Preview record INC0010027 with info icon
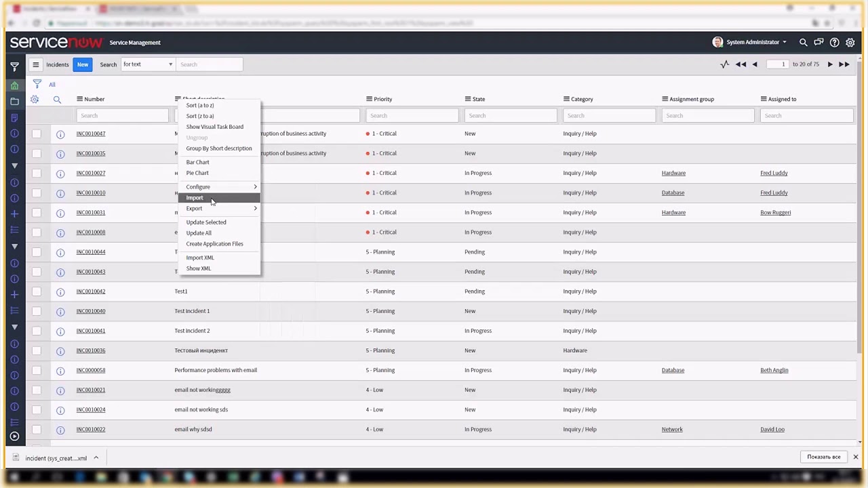Screen dimensions: 868x488 [60, 174]
